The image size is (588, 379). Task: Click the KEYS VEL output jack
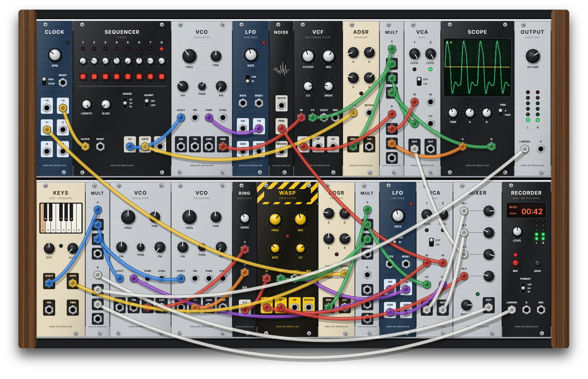49,310
